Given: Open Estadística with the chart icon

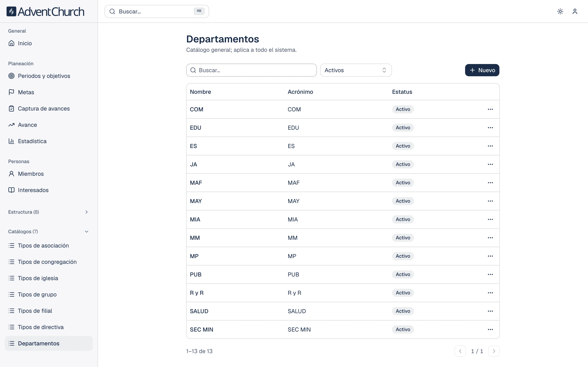Looking at the screenshot, I should pyautogui.click(x=11, y=141).
